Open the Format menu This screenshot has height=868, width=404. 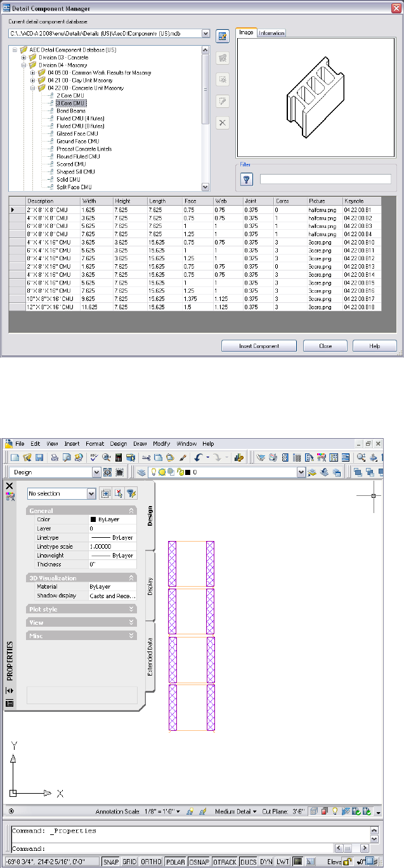95,444
